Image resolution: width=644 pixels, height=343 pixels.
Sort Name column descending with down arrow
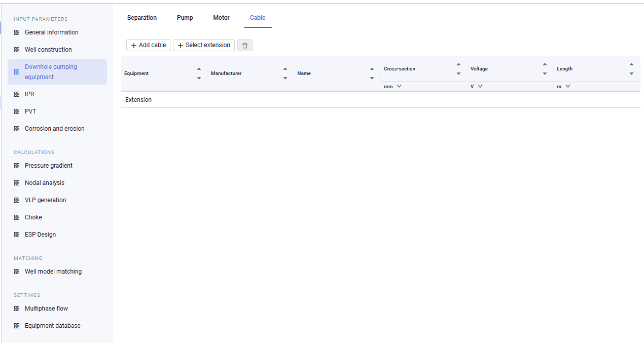[372, 78]
